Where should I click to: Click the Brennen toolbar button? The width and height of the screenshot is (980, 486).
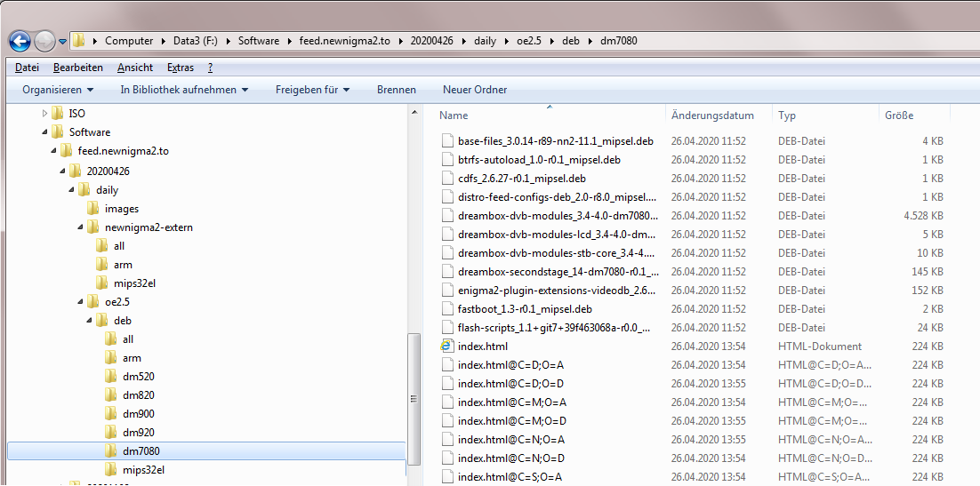tap(396, 90)
